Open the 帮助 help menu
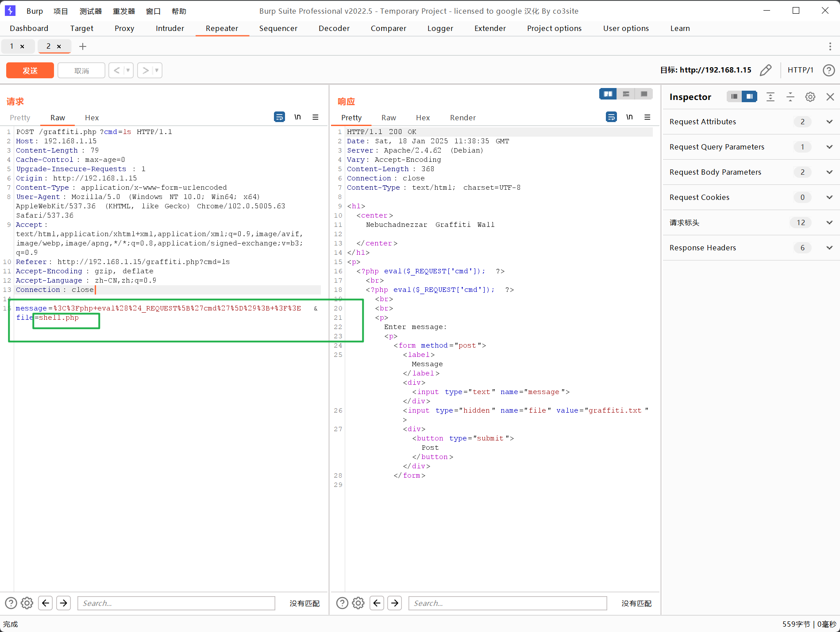 (x=179, y=11)
